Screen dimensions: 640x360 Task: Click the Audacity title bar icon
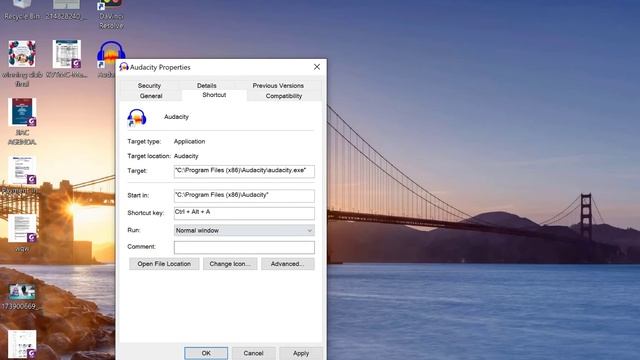click(124, 67)
